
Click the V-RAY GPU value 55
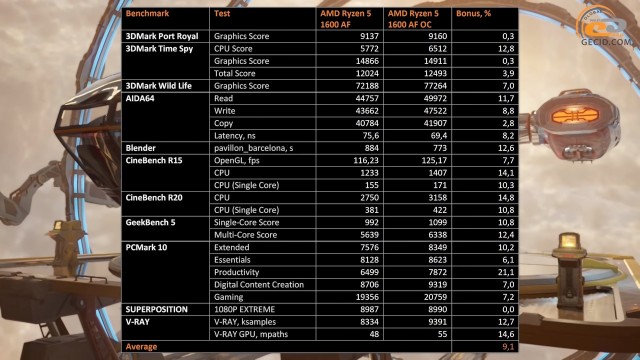pos(442,334)
